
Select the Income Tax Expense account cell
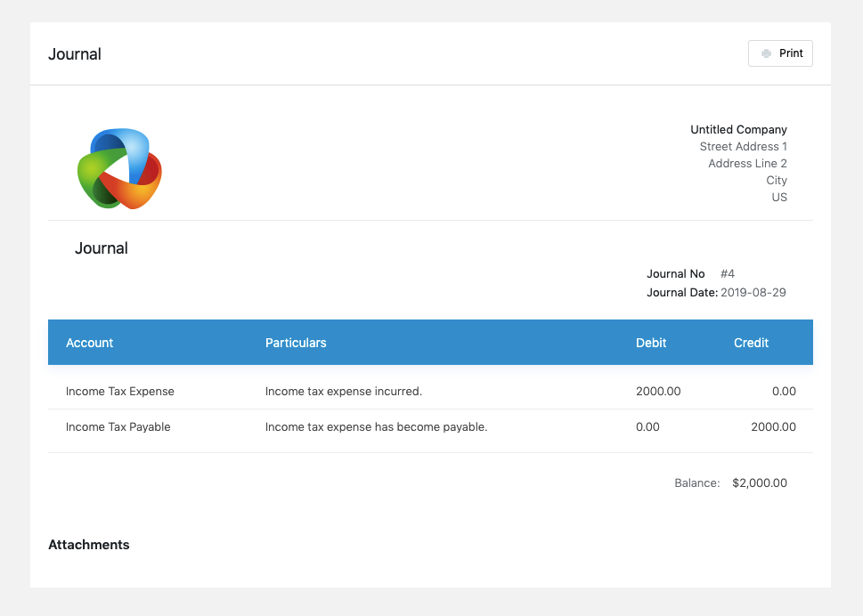120,392
